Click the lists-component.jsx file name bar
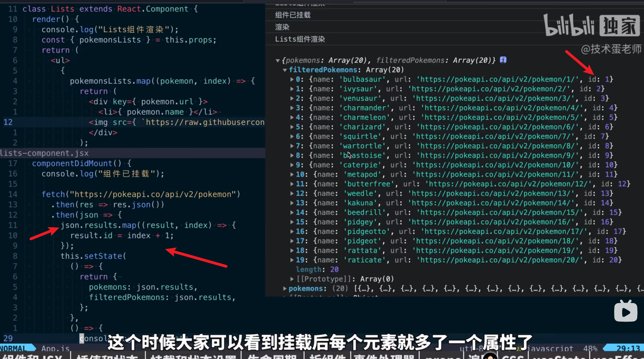 click(x=132, y=153)
